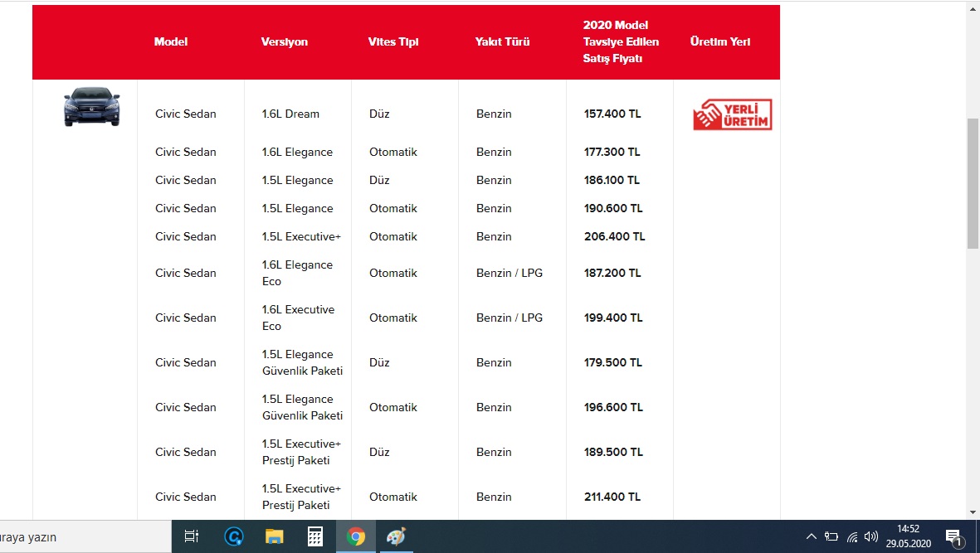
Task: Click Civic Sedan in the 1.6L Executive Eco row
Action: pyautogui.click(x=186, y=318)
